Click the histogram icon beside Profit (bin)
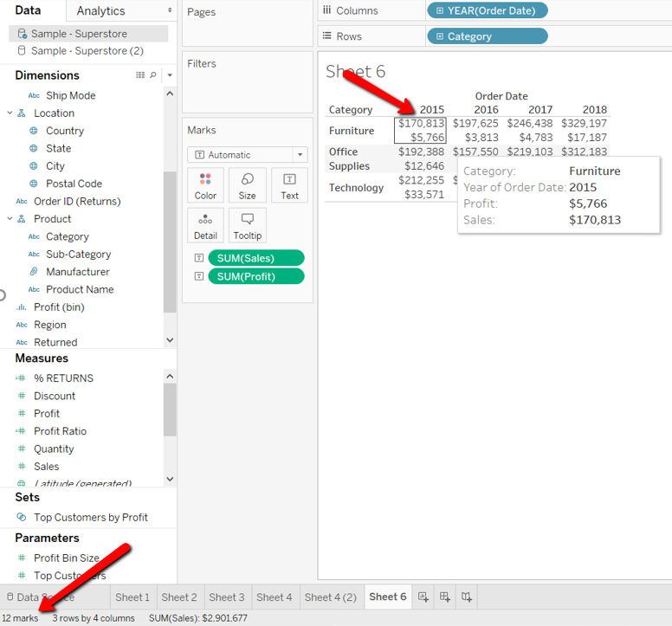672x626 pixels. (22, 307)
